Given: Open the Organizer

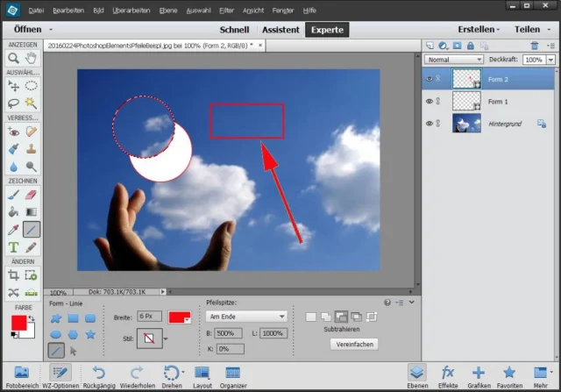Looking at the screenshot, I should click(x=232, y=373).
